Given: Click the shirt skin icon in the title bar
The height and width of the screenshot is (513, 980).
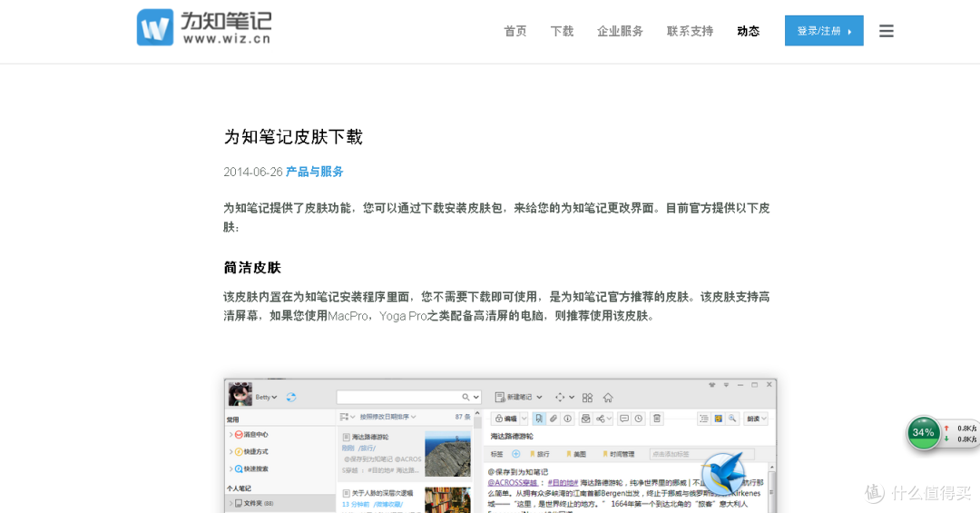Looking at the screenshot, I should pos(712,385).
